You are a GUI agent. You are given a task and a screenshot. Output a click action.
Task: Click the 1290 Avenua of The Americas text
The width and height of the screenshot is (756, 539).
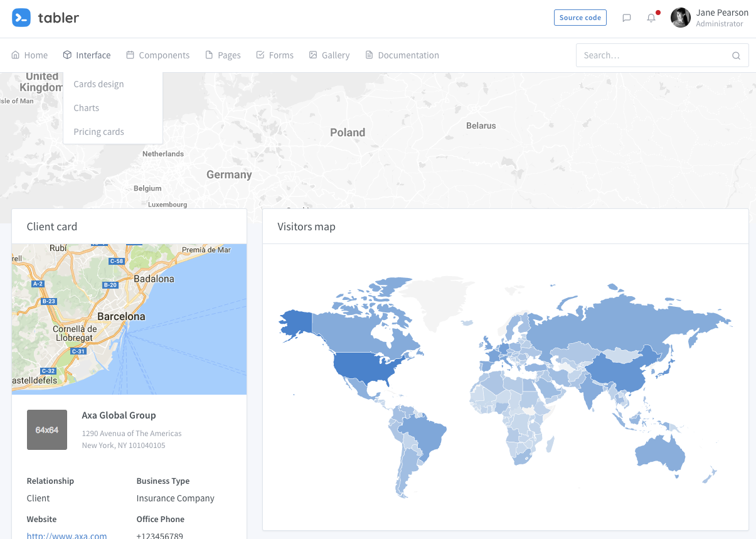tap(132, 434)
